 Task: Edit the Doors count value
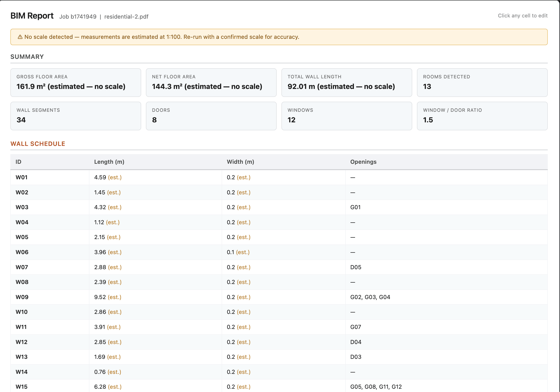tap(154, 120)
